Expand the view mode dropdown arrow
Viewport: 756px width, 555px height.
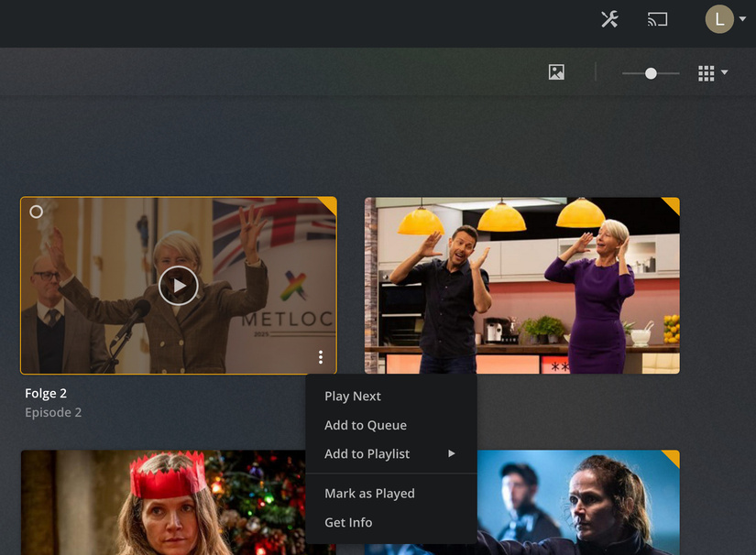[x=724, y=72]
